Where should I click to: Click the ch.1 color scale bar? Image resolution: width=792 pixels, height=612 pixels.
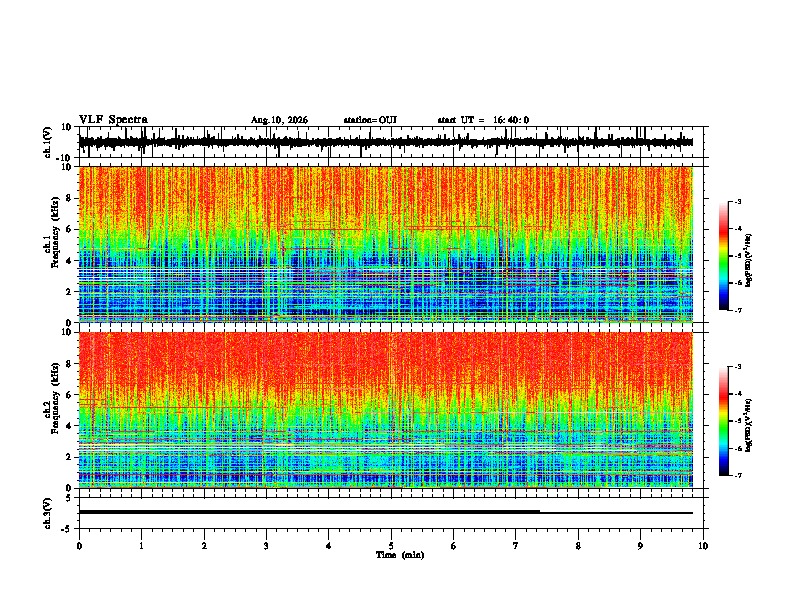(724, 256)
